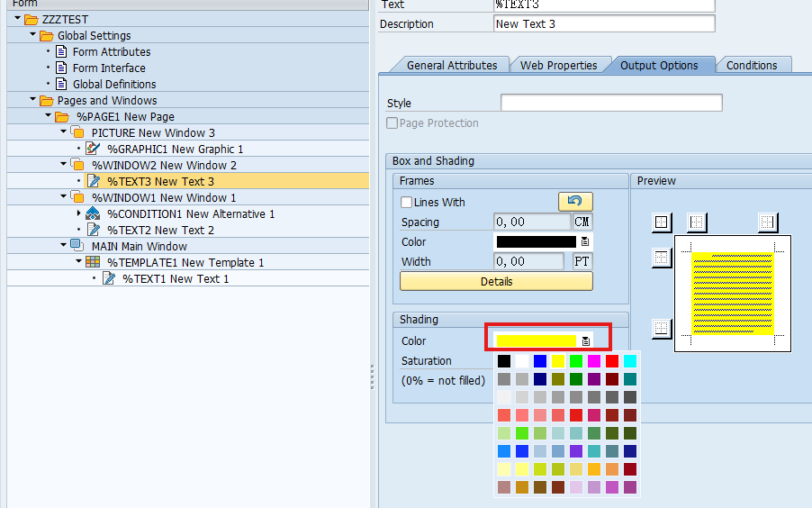The image size is (812, 508).
Task: Click the ZZZTEST folder icon
Action: tap(32, 20)
